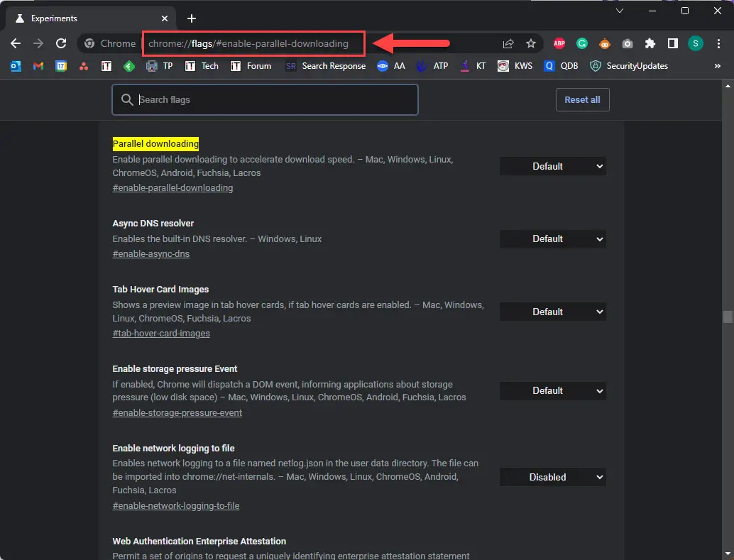Open the Gmail bookmark
The width and height of the screenshot is (734, 560).
coord(39,66)
